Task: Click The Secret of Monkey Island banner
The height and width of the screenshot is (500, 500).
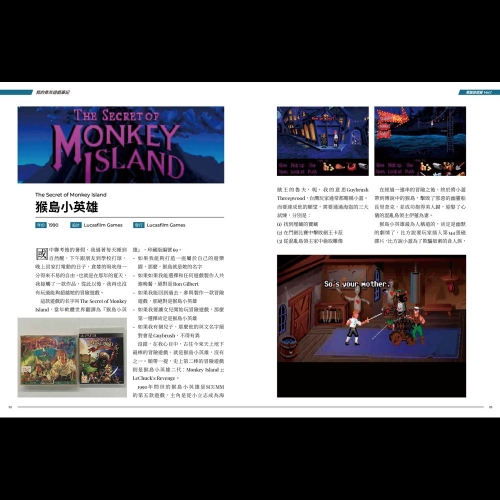Action: [x=121, y=145]
